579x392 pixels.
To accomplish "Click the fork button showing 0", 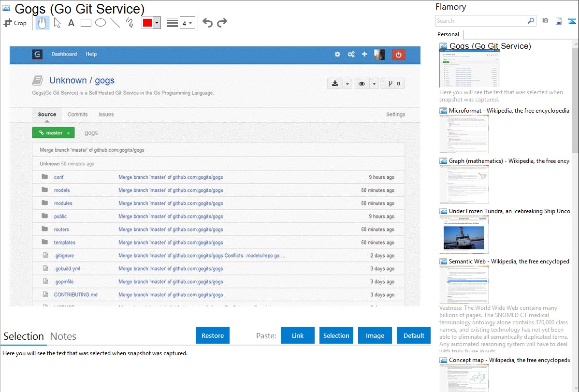I will click(x=393, y=84).
